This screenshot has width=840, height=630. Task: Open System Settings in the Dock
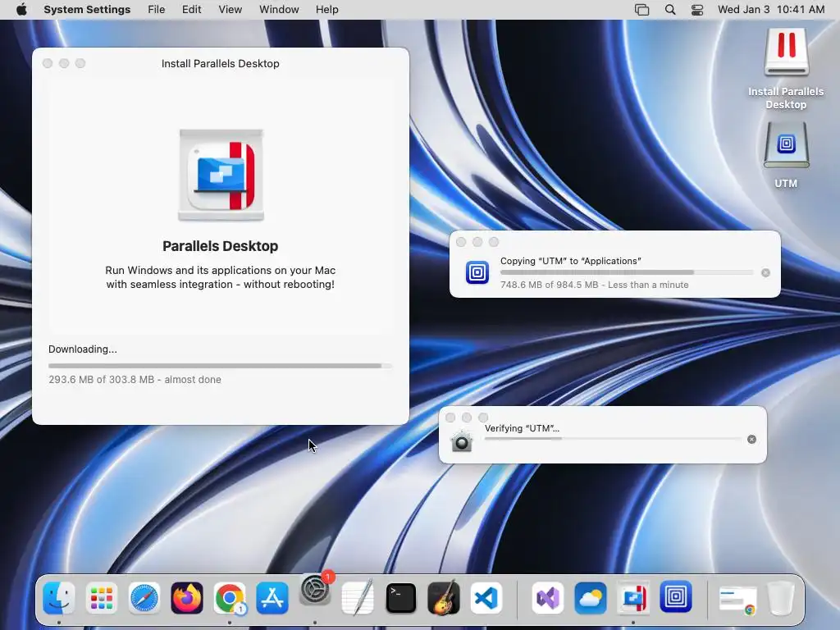tap(315, 591)
